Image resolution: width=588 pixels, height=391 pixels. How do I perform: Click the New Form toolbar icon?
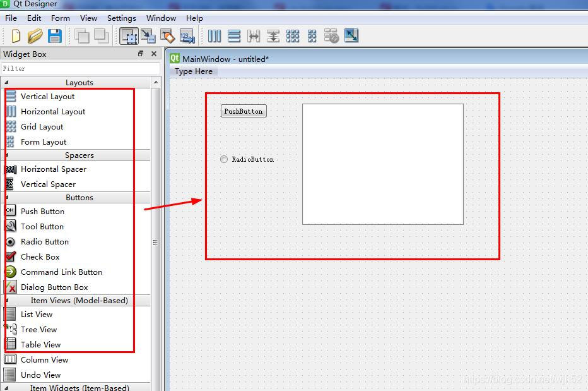click(x=16, y=36)
